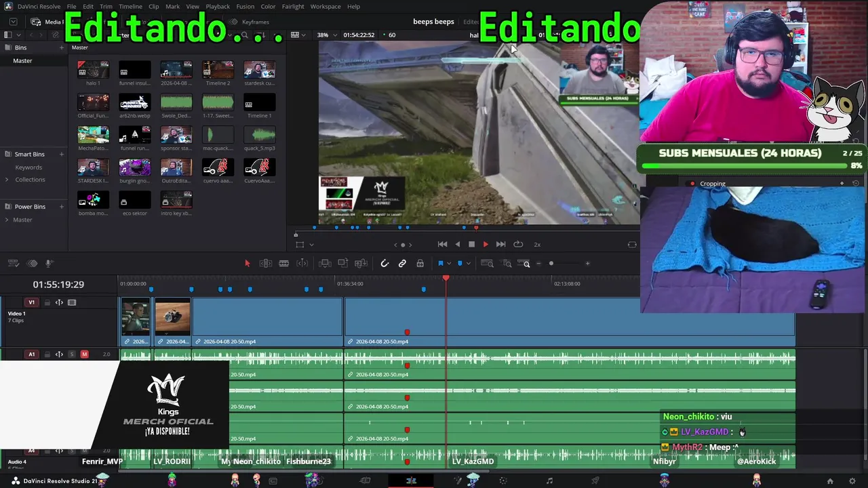Click Detail Zoom icon

pyautogui.click(x=507, y=264)
